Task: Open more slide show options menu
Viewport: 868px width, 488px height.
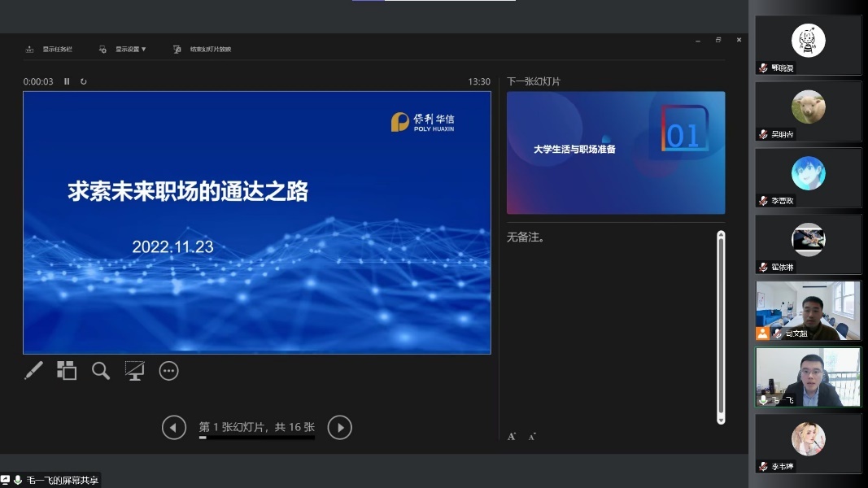Action: [168, 371]
